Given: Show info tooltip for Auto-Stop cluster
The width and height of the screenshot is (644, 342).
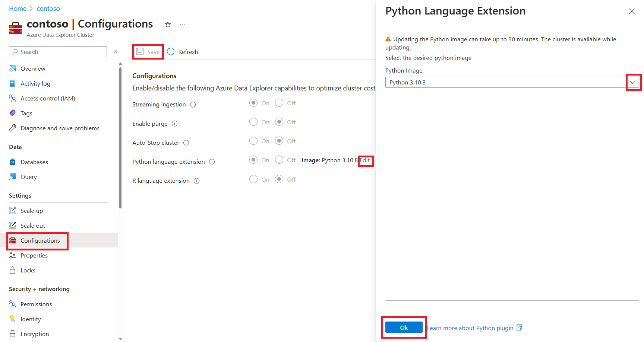Looking at the screenshot, I should (186, 143).
